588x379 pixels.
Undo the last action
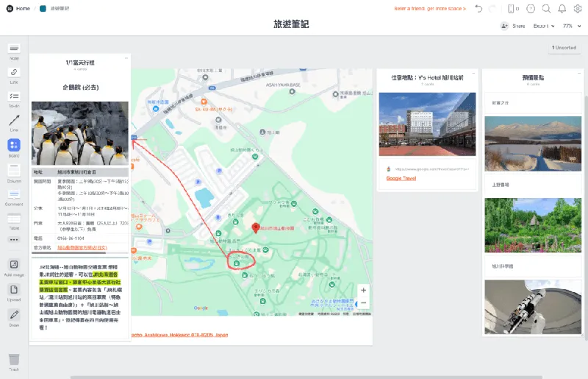click(x=478, y=8)
